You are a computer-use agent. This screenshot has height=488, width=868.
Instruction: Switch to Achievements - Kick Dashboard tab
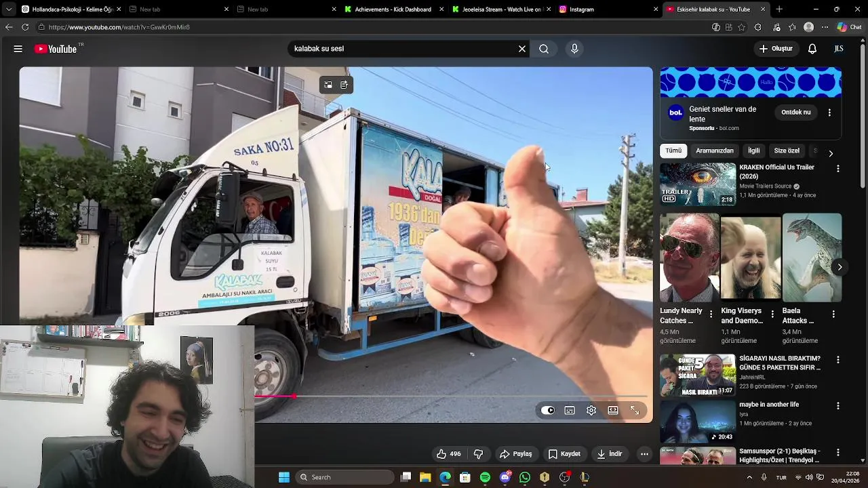click(393, 9)
